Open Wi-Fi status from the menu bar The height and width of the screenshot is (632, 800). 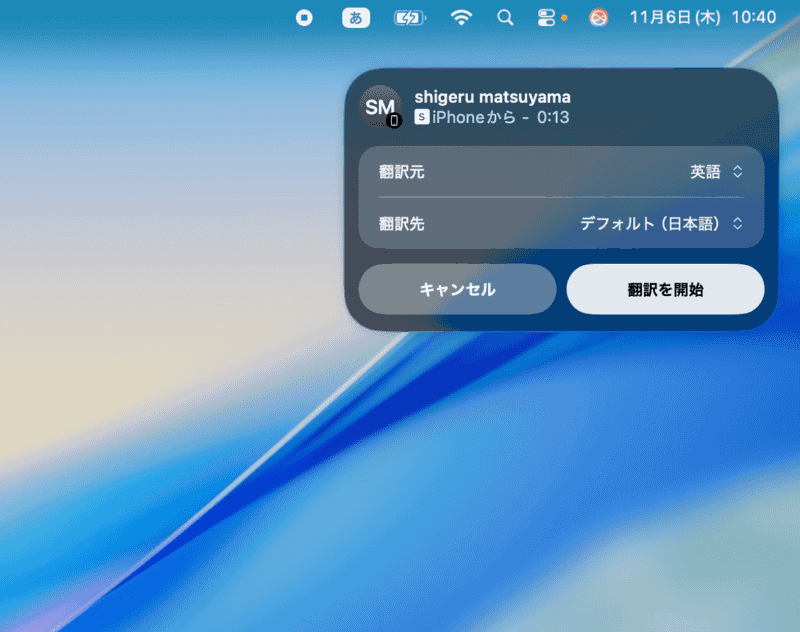461,17
